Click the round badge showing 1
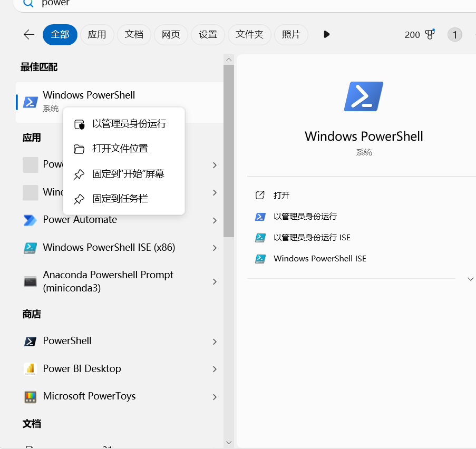Viewport: 476px width, 449px height. (454, 35)
